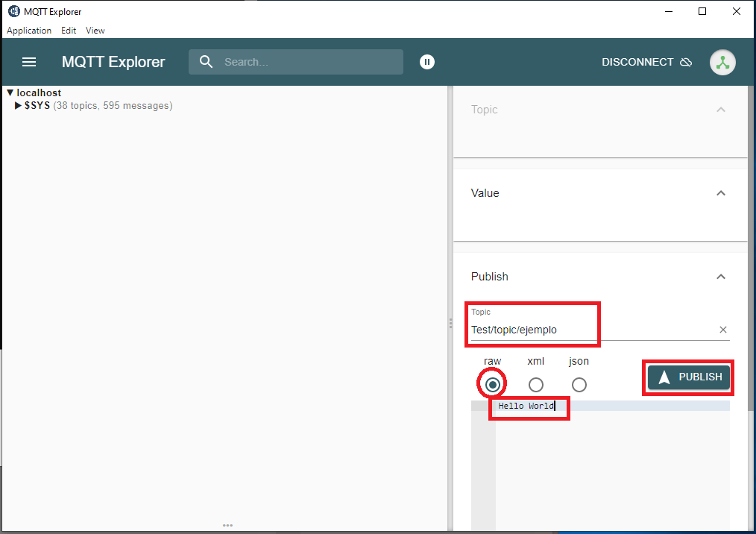Click the Publish panel heading
Viewport: 756px width, 534px height.
489,277
